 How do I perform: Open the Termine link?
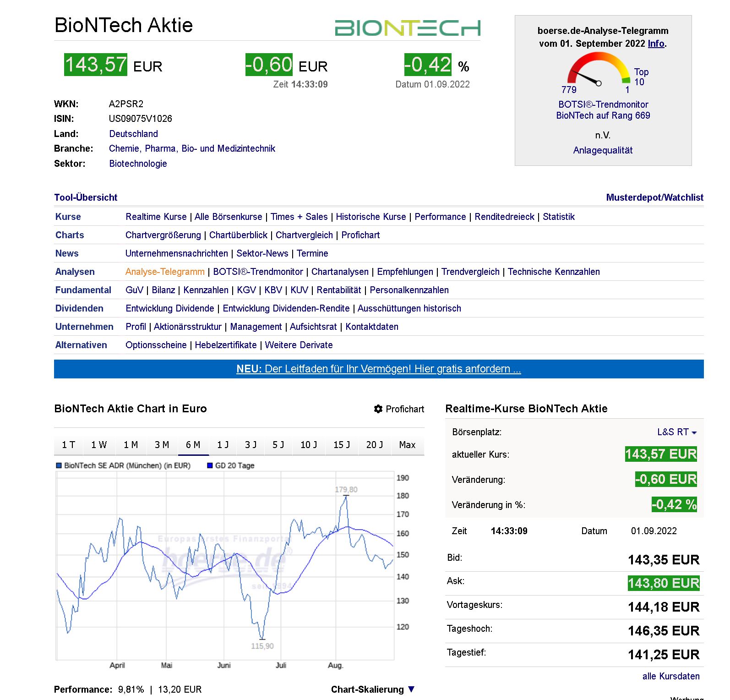click(312, 253)
